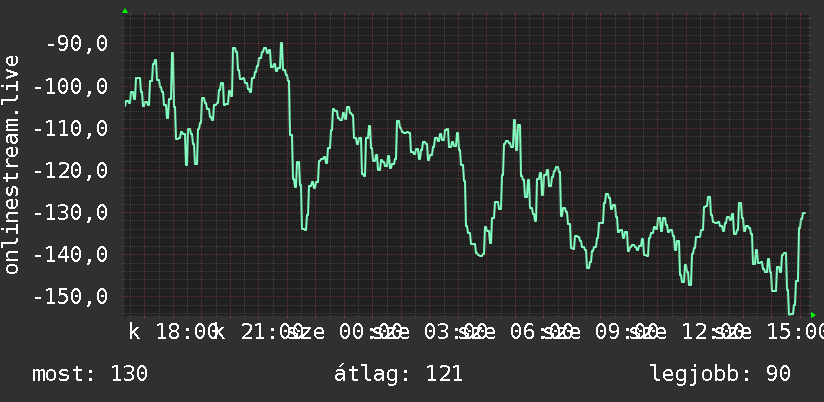Click the 'sze 12:00' time axis label
The width and height of the screenshot is (824, 402).
pos(685,332)
